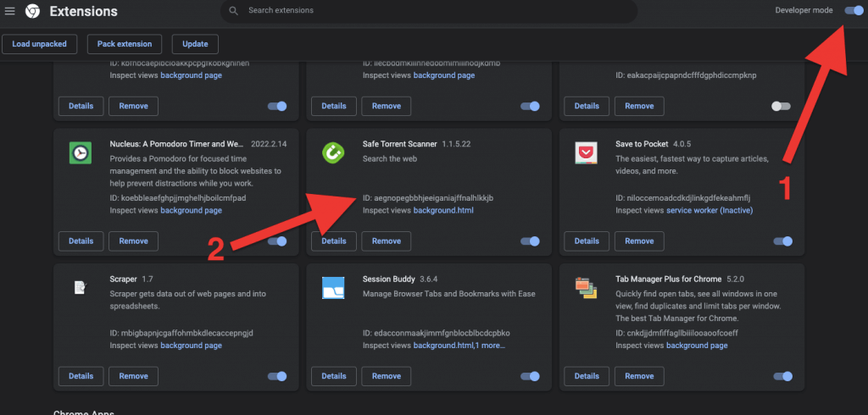View Details of Save to Pocket
The height and width of the screenshot is (415, 868).
coord(587,241)
